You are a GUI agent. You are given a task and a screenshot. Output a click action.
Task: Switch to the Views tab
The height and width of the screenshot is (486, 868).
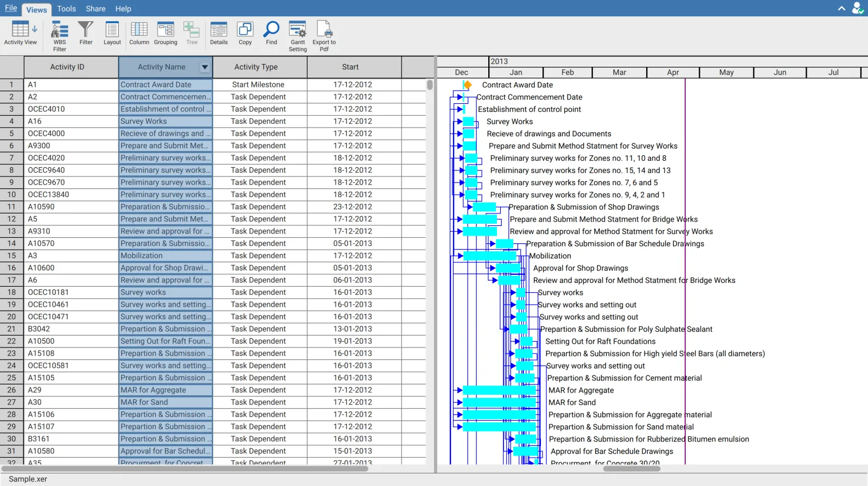(x=36, y=9)
